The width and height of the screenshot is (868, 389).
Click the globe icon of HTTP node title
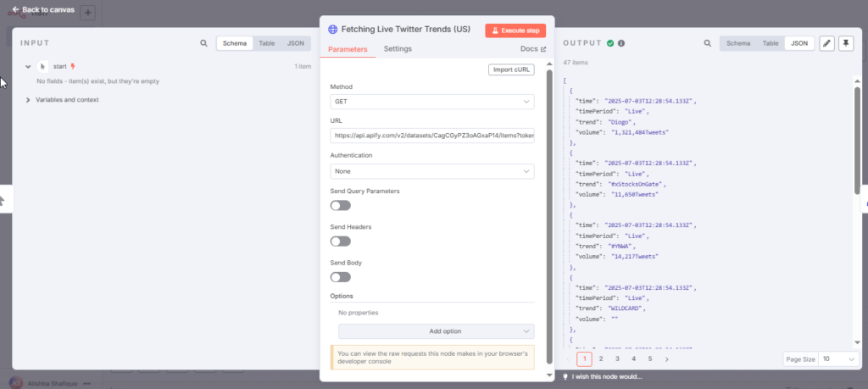click(x=332, y=30)
